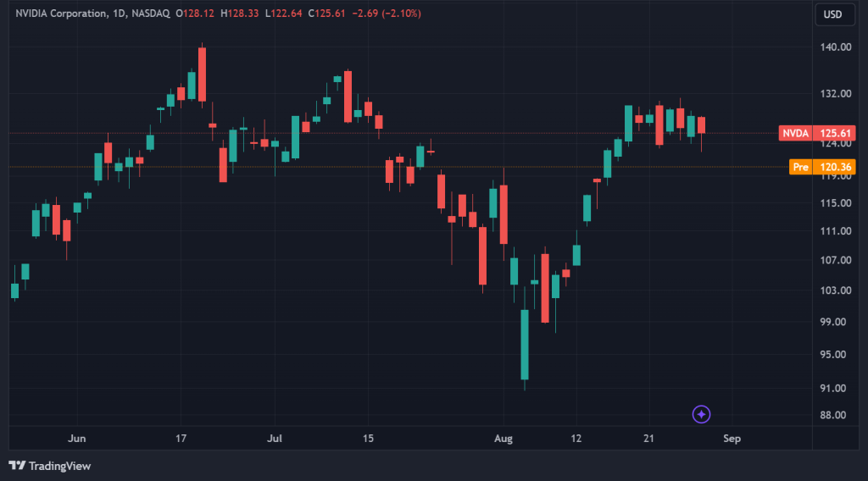Click the 103.00 price scale label
This screenshot has height=481, width=868.
tap(834, 290)
